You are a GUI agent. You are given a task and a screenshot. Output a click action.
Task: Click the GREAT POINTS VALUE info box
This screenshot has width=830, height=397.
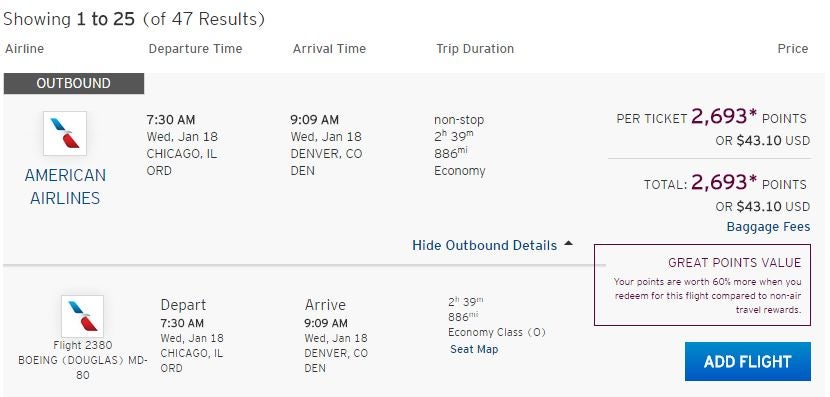[702, 285]
